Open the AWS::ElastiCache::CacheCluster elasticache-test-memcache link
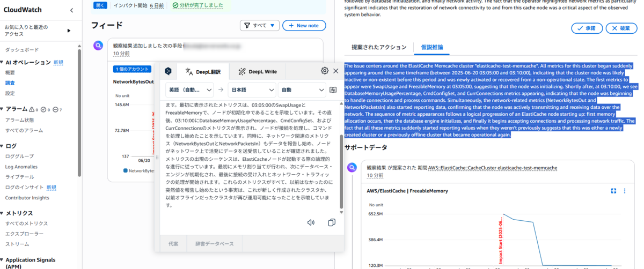 [493, 168]
